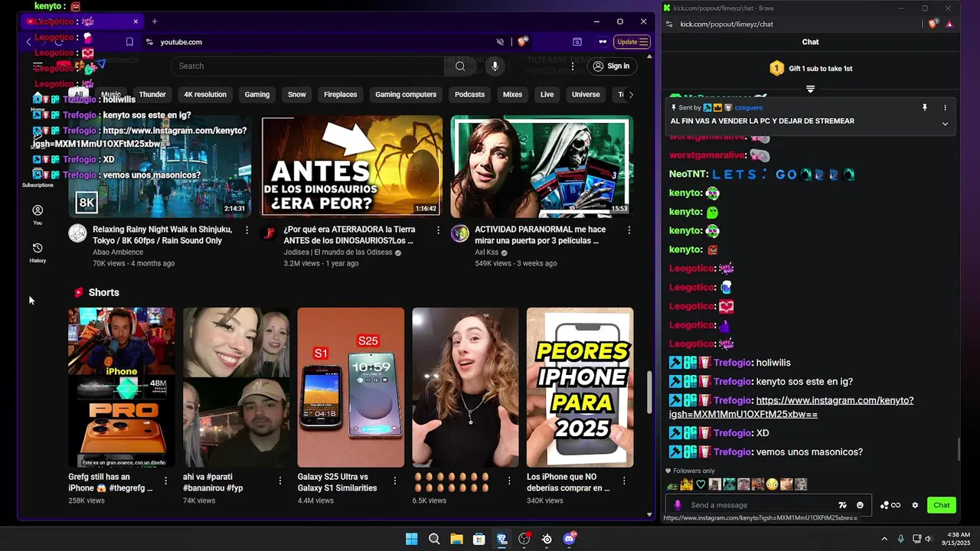Open the You section in YouTube sidebar
Viewport: 980px width, 551px height.
pos(38,214)
